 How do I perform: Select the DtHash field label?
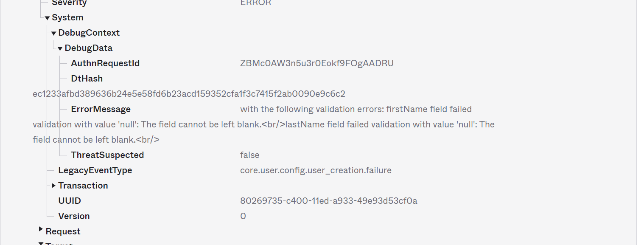[87, 79]
